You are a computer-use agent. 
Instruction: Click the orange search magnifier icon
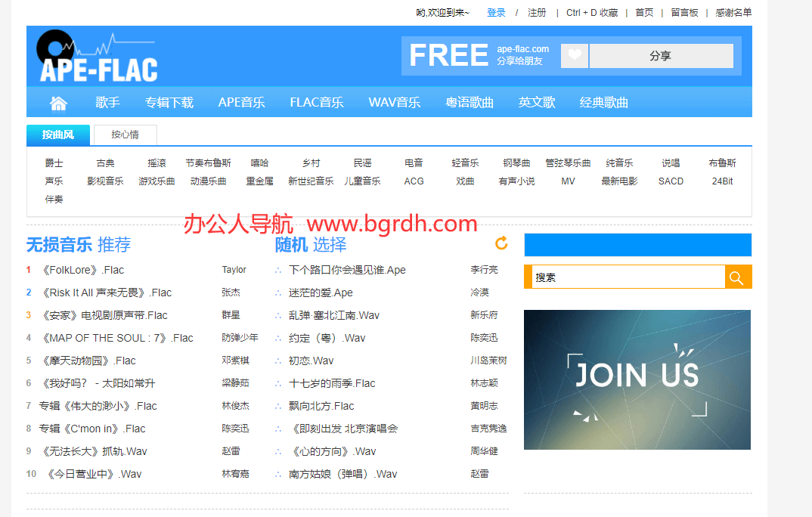tap(737, 277)
